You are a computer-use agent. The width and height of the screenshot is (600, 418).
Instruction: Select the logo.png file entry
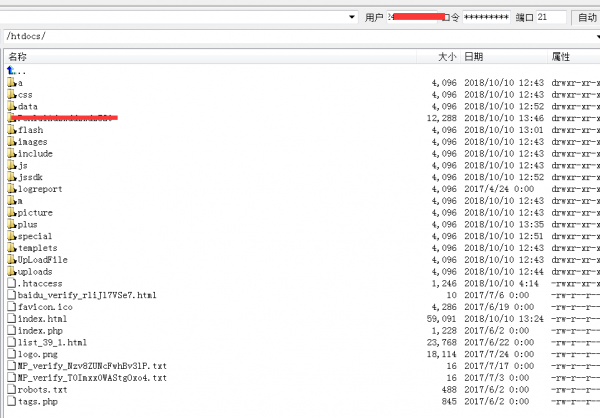coord(35,354)
